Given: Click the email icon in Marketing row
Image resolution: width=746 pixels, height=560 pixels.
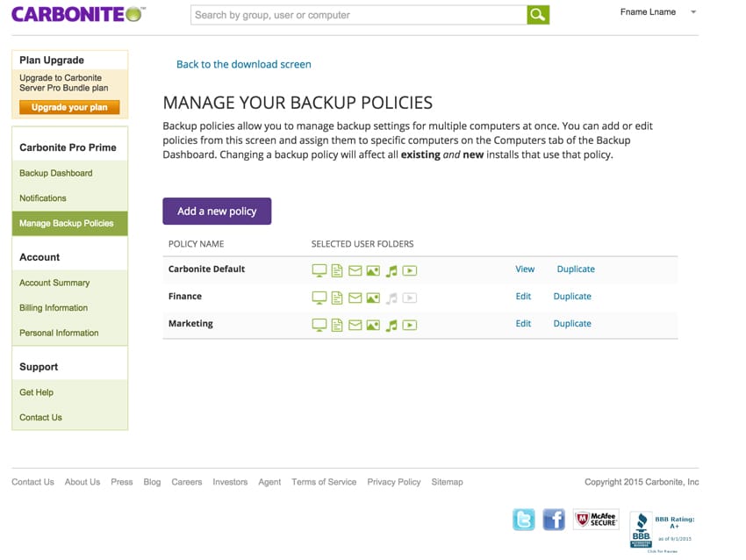Looking at the screenshot, I should [x=355, y=325].
